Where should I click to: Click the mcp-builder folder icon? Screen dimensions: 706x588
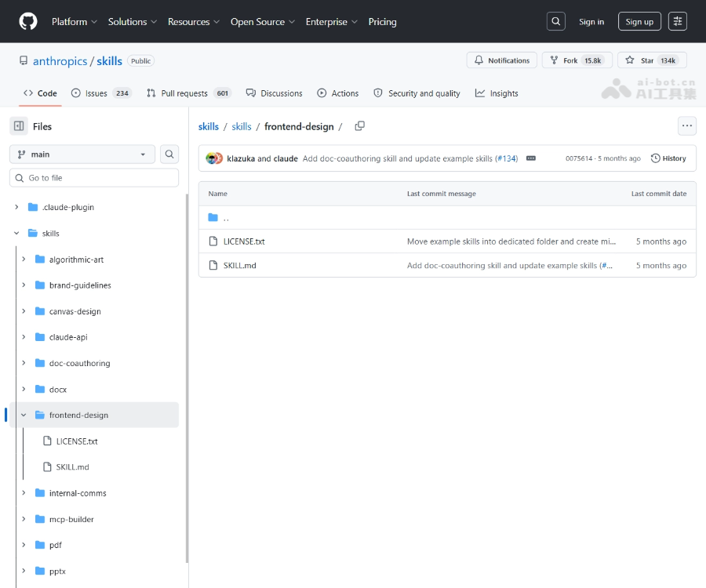tap(40, 519)
